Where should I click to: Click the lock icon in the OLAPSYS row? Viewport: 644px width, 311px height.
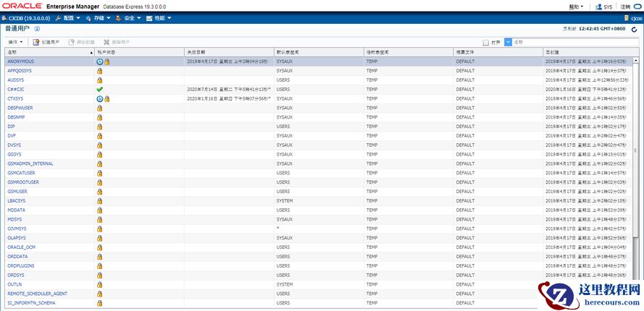(x=99, y=238)
